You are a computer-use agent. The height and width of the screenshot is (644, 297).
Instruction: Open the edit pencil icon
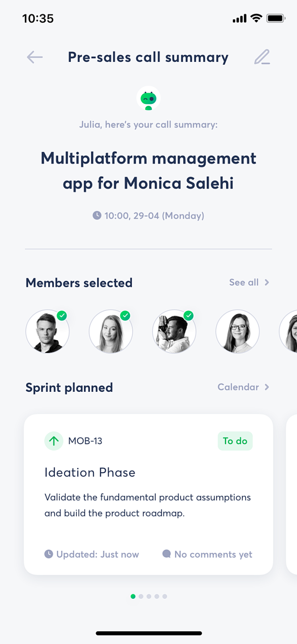pyautogui.click(x=262, y=57)
